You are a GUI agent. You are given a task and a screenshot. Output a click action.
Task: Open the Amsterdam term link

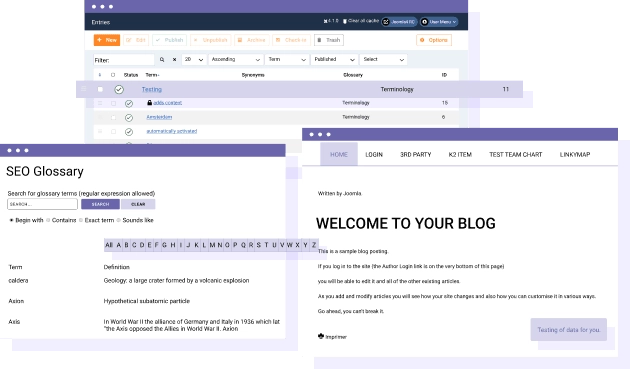coord(159,117)
